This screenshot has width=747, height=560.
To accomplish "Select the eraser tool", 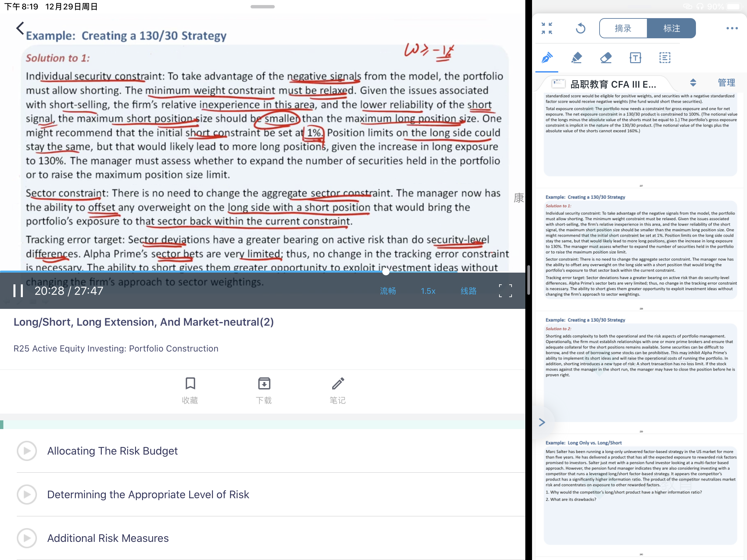I will [606, 58].
